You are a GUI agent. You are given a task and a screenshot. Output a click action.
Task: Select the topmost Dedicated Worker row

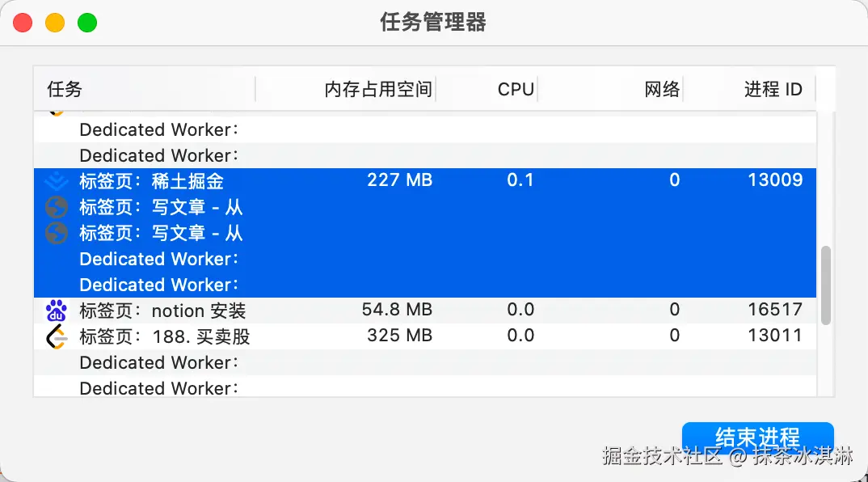click(425, 129)
